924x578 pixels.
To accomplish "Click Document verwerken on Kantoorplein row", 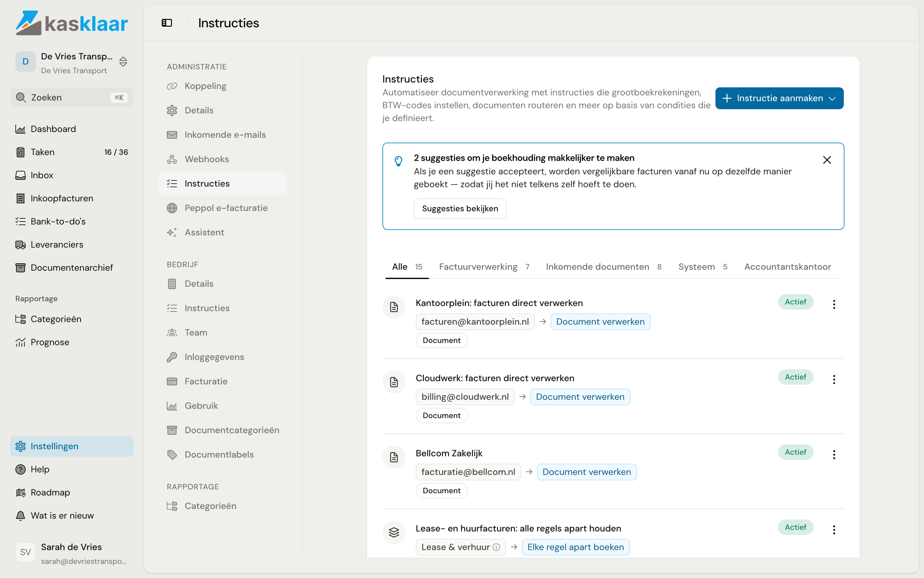I will click(x=600, y=322).
